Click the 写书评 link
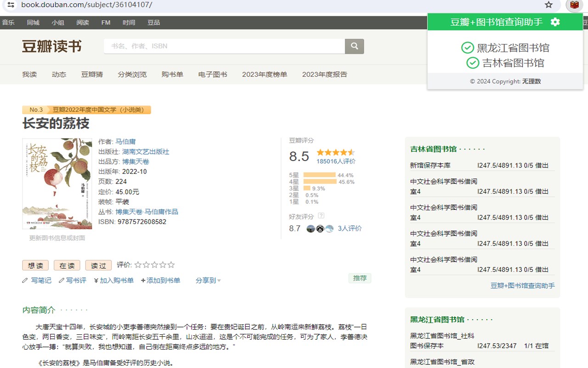The image size is (588, 368). click(x=76, y=281)
